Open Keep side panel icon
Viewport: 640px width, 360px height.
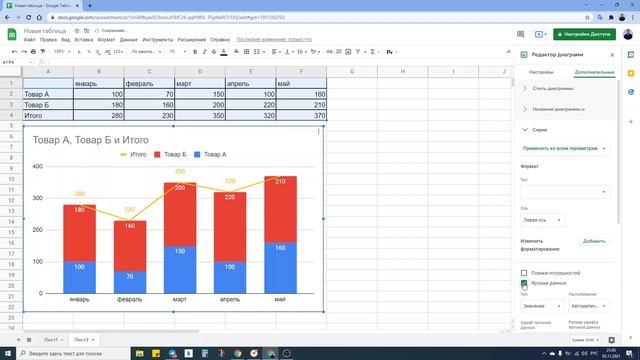631,73
